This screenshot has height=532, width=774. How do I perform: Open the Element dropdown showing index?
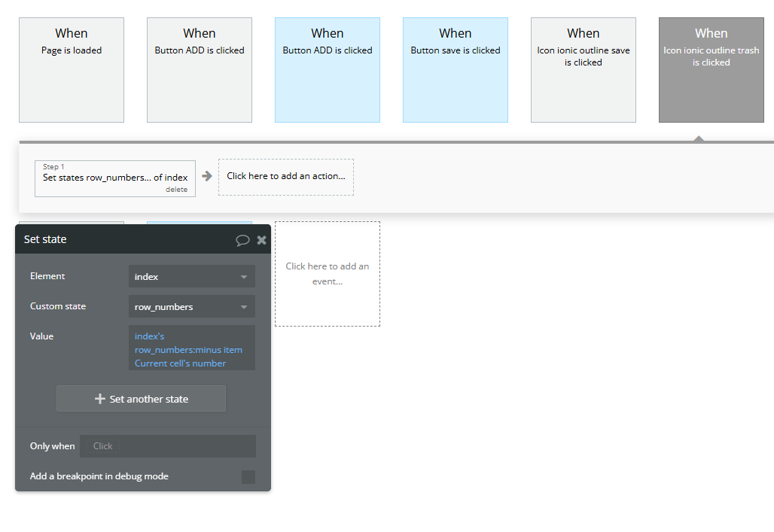pos(191,276)
